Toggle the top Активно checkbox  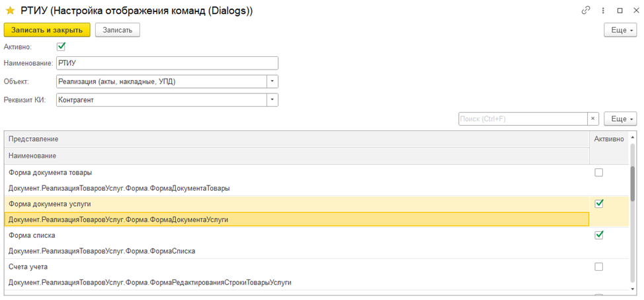[61, 46]
